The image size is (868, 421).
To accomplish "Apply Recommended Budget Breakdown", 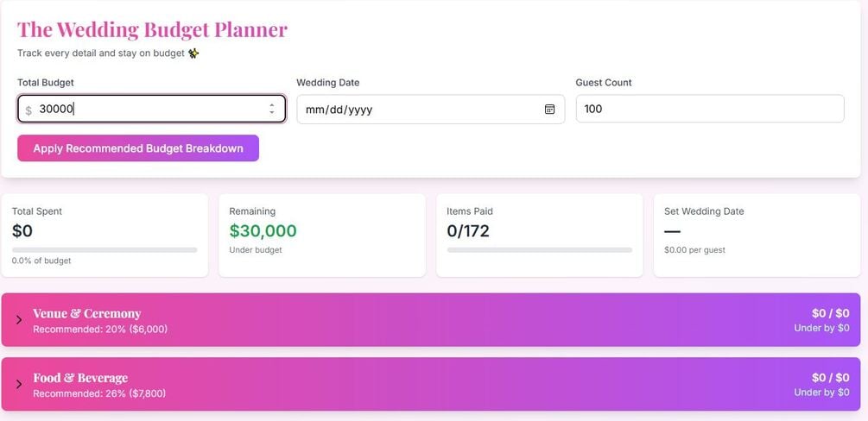I will click(x=138, y=148).
